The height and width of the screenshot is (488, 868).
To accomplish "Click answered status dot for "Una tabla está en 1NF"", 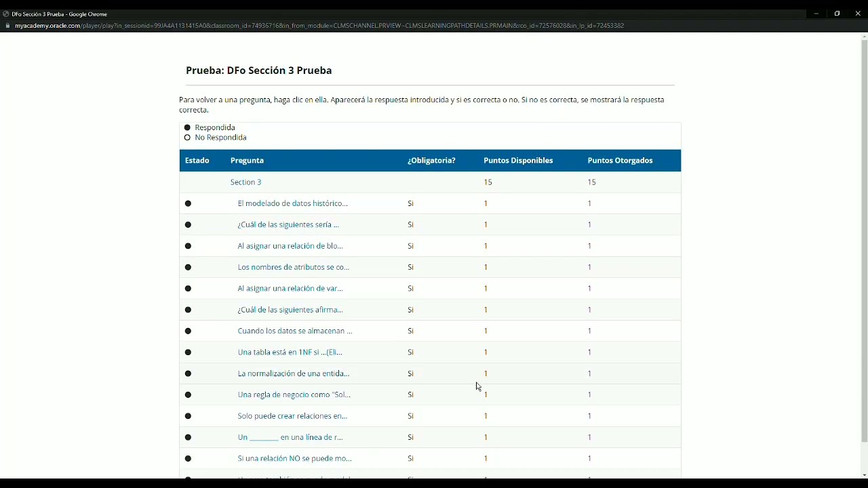I will click(x=188, y=352).
